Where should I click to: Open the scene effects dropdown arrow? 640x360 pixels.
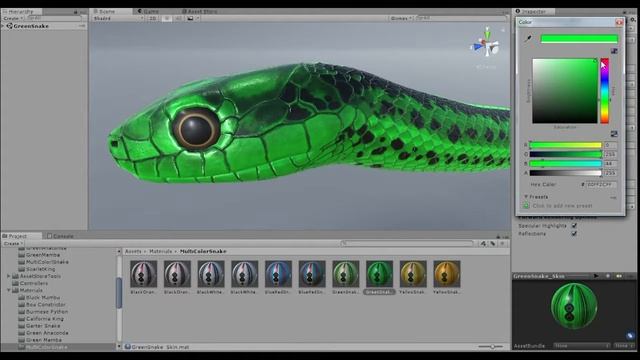(198, 18)
